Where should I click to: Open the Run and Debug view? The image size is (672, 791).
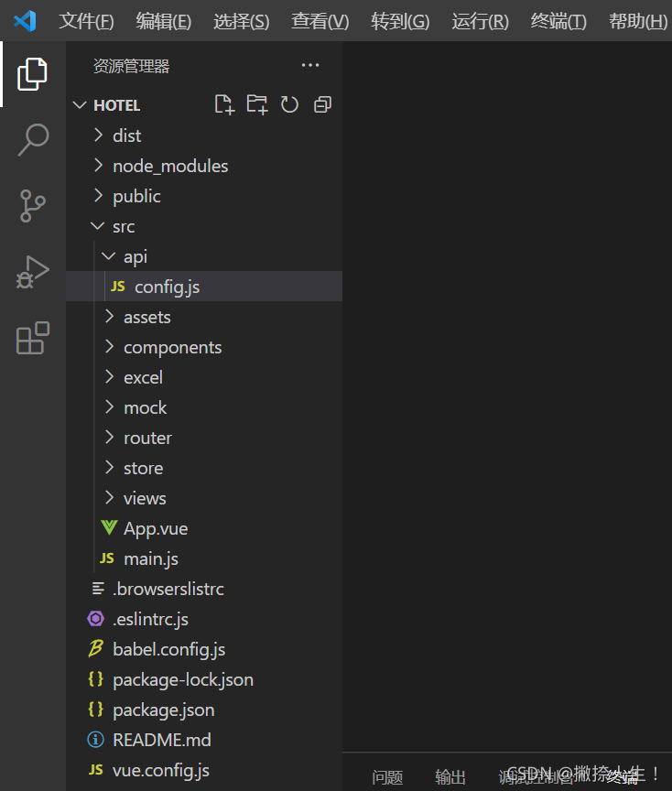click(32, 272)
